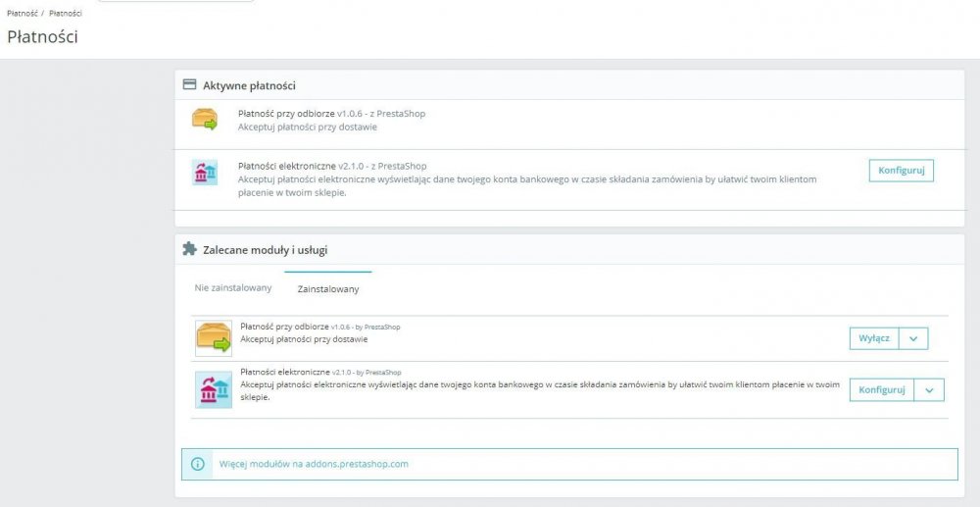Click the bank icon in Aktywne płatności section

(204, 173)
